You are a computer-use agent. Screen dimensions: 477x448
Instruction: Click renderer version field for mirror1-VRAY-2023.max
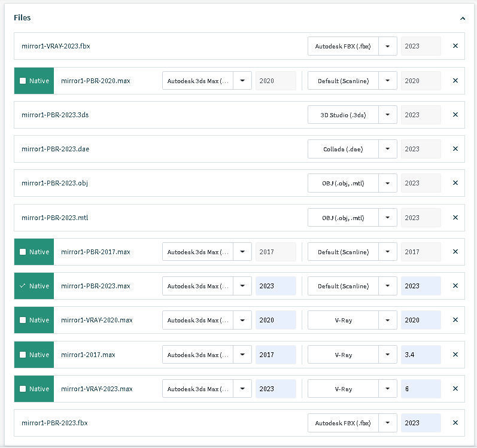coord(420,389)
